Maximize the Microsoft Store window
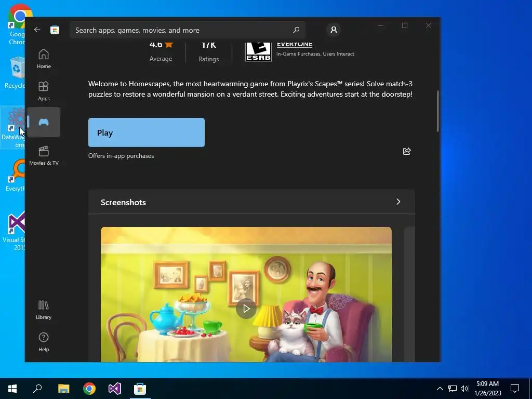This screenshot has height=399, width=532. point(404,25)
